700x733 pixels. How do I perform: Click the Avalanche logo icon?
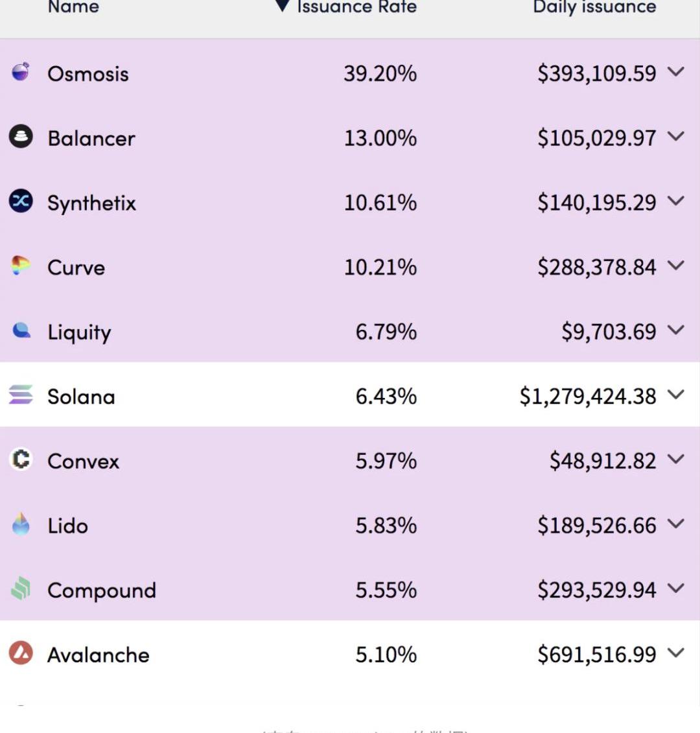(21, 653)
